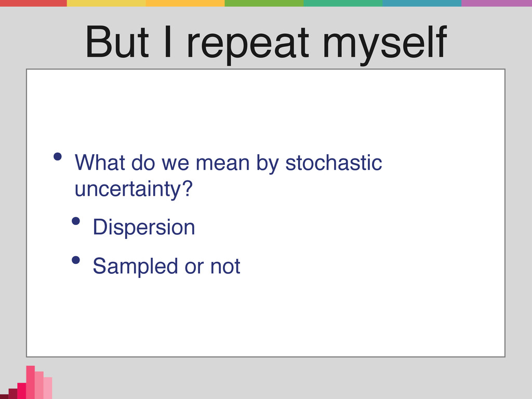The image size is (532, 399).
Task: Select the purple segment of the rainbow strip
Action: 497,3
